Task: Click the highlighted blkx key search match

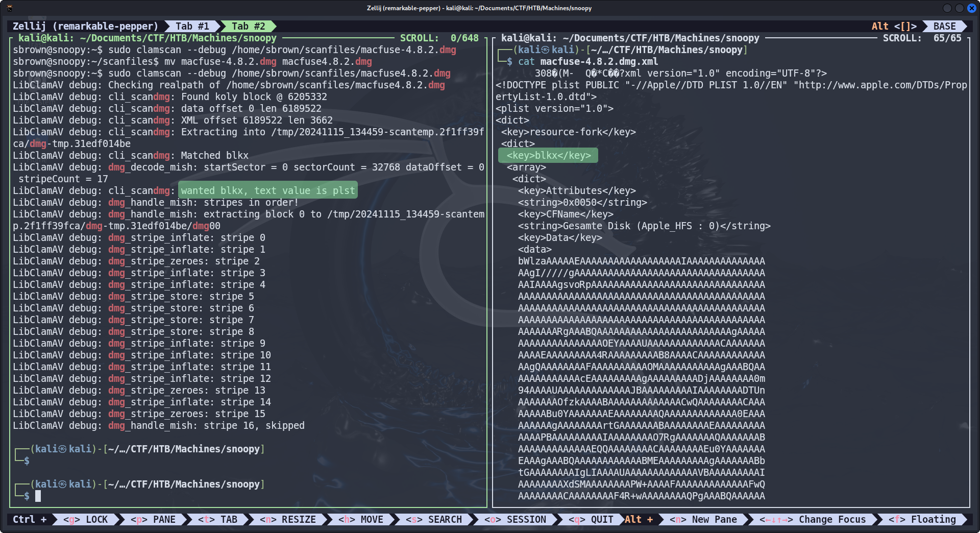Action: point(548,155)
